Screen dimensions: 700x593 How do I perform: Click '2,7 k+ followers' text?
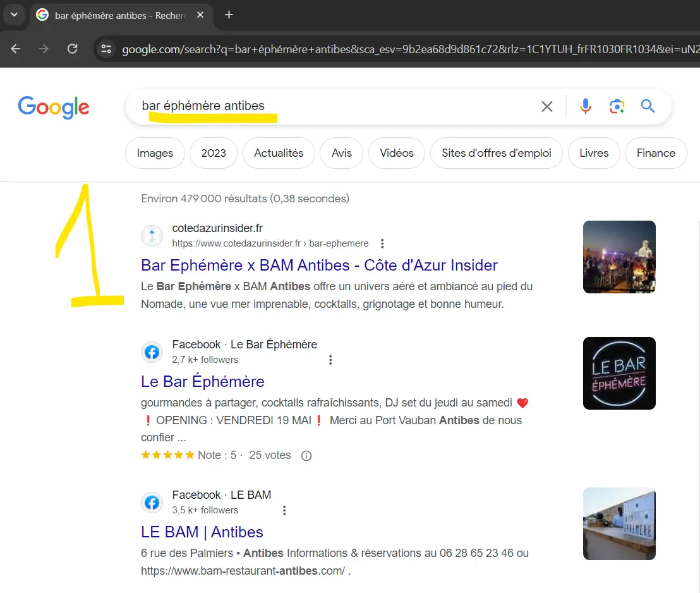[205, 360]
